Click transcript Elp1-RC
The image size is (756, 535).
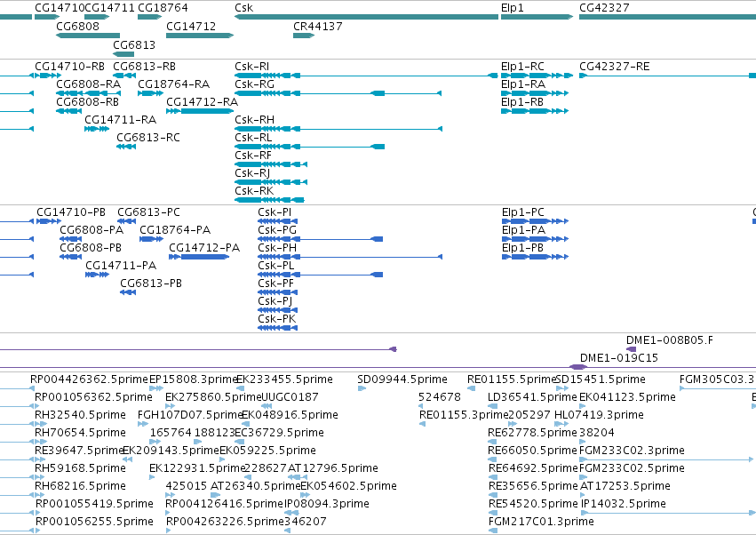click(537, 76)
